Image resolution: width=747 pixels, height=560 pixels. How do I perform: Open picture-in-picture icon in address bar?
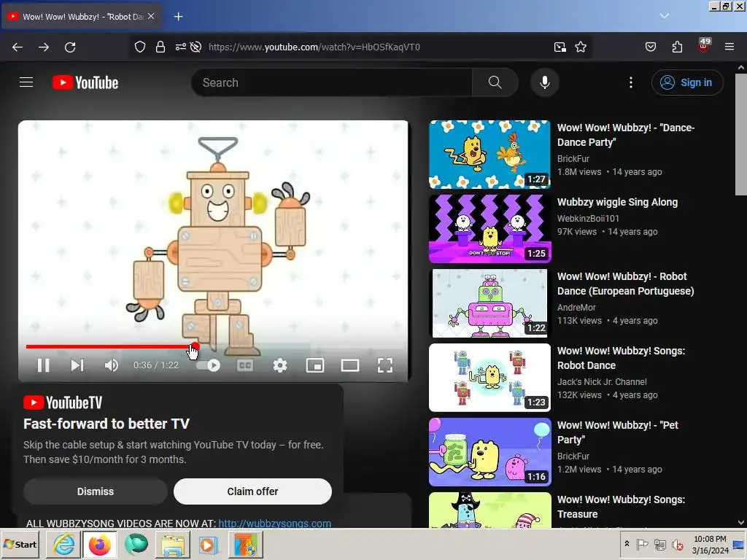coord(560,47)
